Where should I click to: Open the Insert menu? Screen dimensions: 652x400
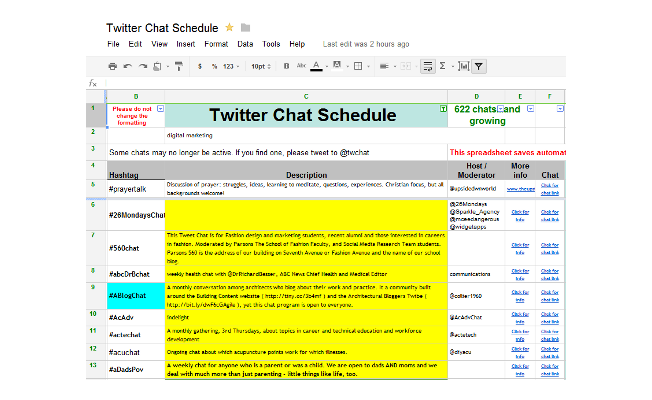pos(185,44)
